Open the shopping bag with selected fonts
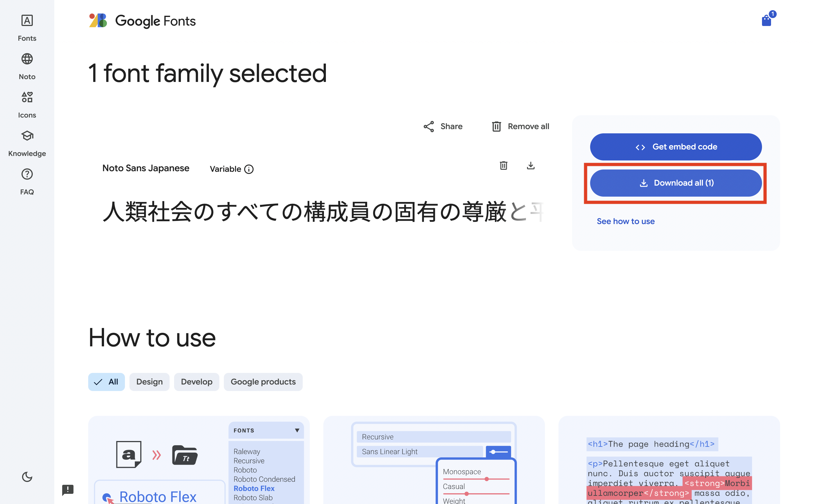 point(766,20)
